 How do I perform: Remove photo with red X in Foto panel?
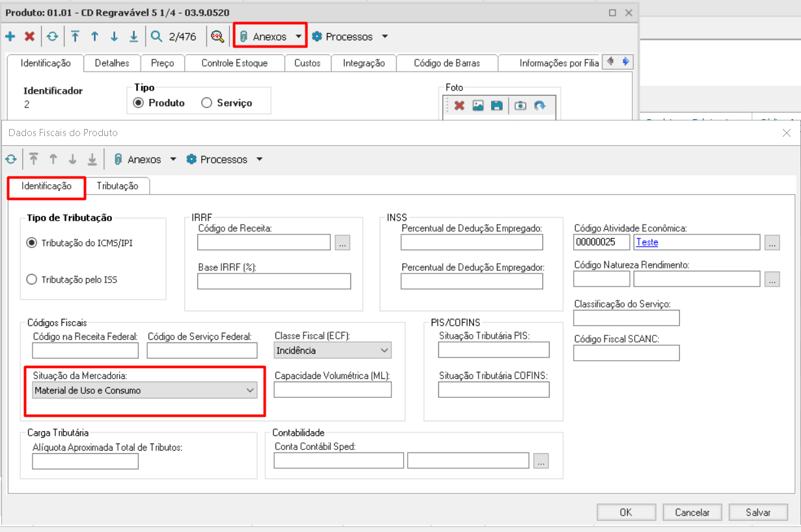click(x=459, y=105)
